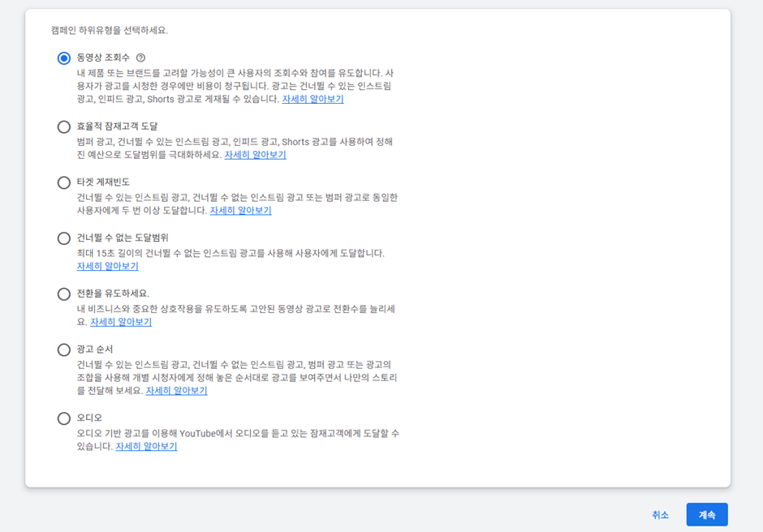Click the 전환을 유도하세요 label text
The width and height of the screenshot is (763, 532).
pyautogui.click(x=113, y=294)
